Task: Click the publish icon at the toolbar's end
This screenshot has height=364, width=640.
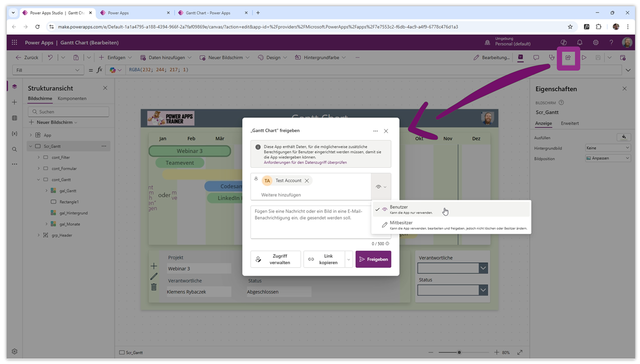Action: [x=622, y=57]
